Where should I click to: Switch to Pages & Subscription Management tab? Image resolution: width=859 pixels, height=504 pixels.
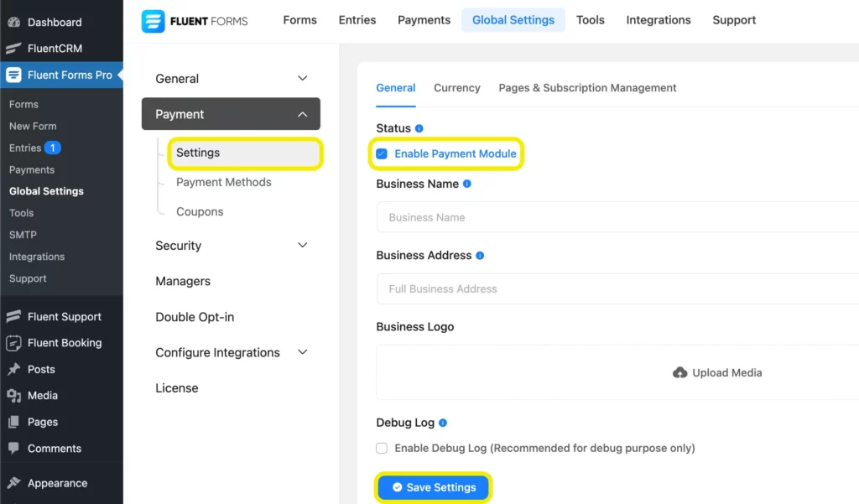(x=587, y=88)
